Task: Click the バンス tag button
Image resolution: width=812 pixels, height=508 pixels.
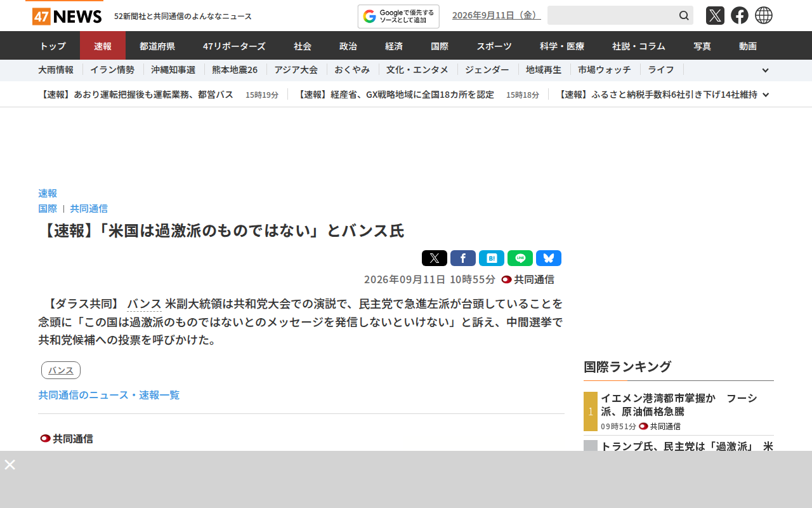Action: pyautogui.click(x=61, y=370)
